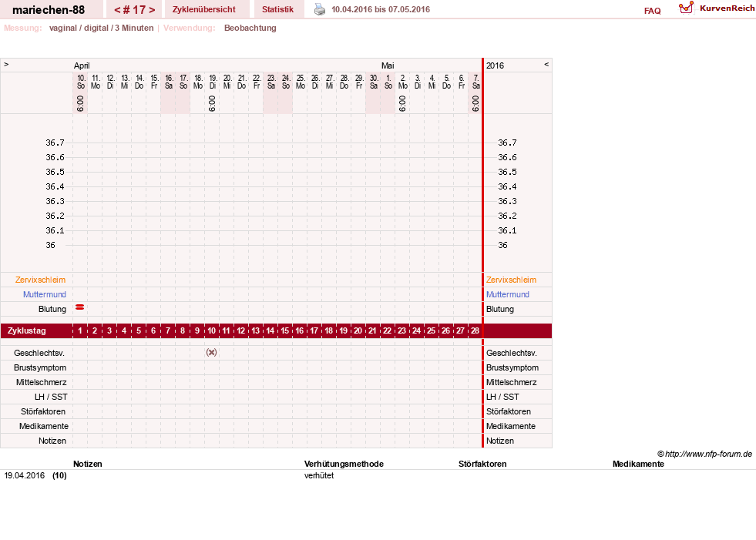Screen dimensions: 756x540
Task: Select the 19.04.2016 entry in notes table
Action: [x=24, y=475]
